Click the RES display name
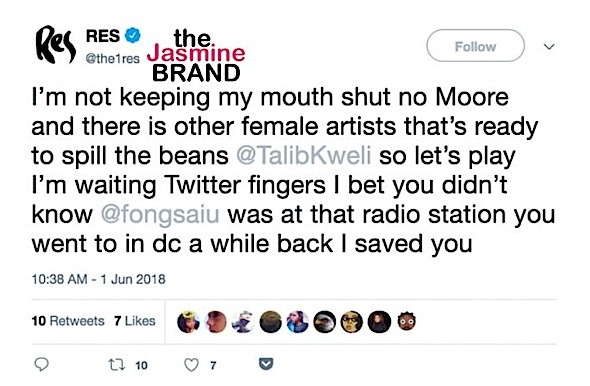This screenshot has height=386, width=590. pos(103,36)
